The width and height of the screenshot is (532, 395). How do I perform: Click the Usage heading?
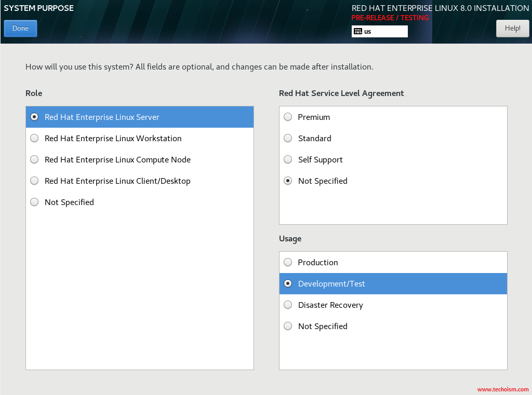290,239
